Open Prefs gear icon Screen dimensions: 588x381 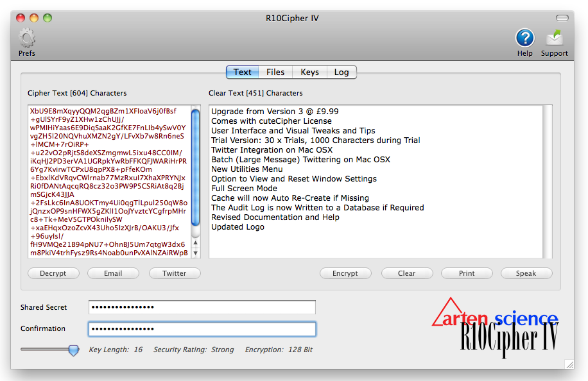coord(27,38)
